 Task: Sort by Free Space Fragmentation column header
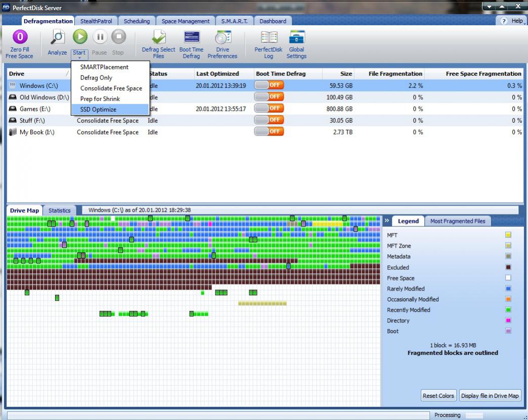coord(474,74)
